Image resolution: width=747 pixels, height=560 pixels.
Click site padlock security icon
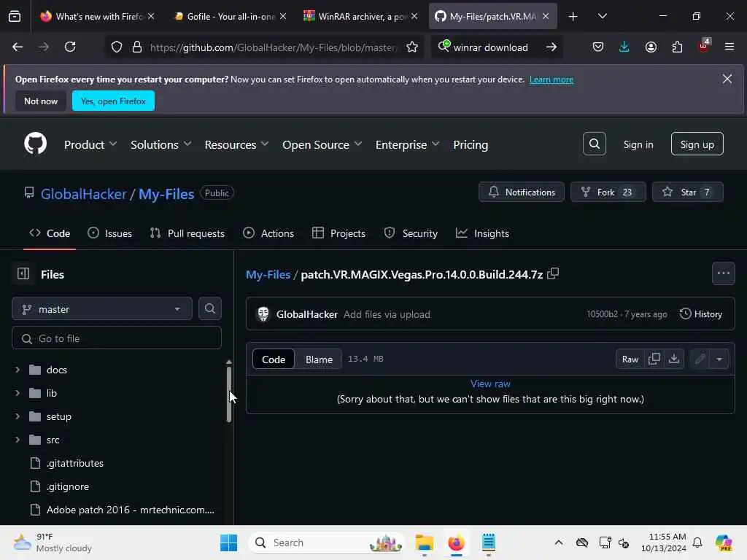[x=137, y=47]
